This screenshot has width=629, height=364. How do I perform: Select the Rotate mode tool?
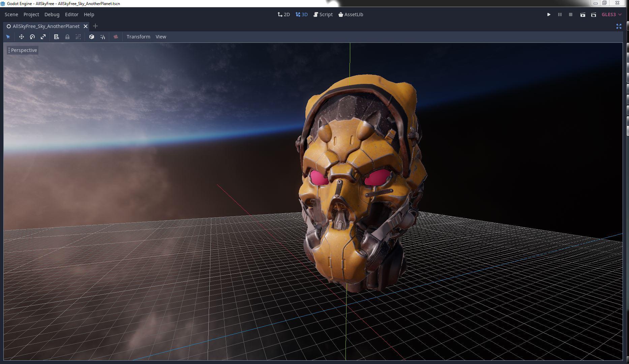click(x=32, y=37)
